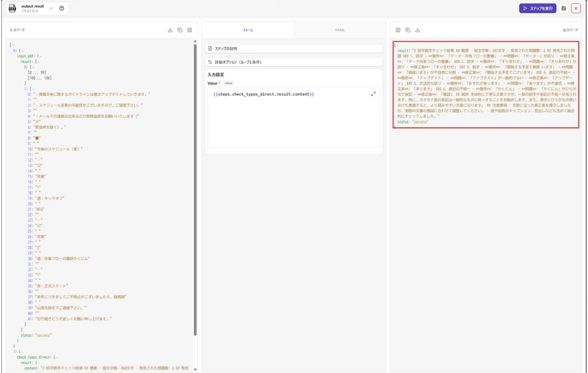
Task: Click the row "引き続きどうぞ宜しくお願い申し上げます。"
Action: [70, 319]
